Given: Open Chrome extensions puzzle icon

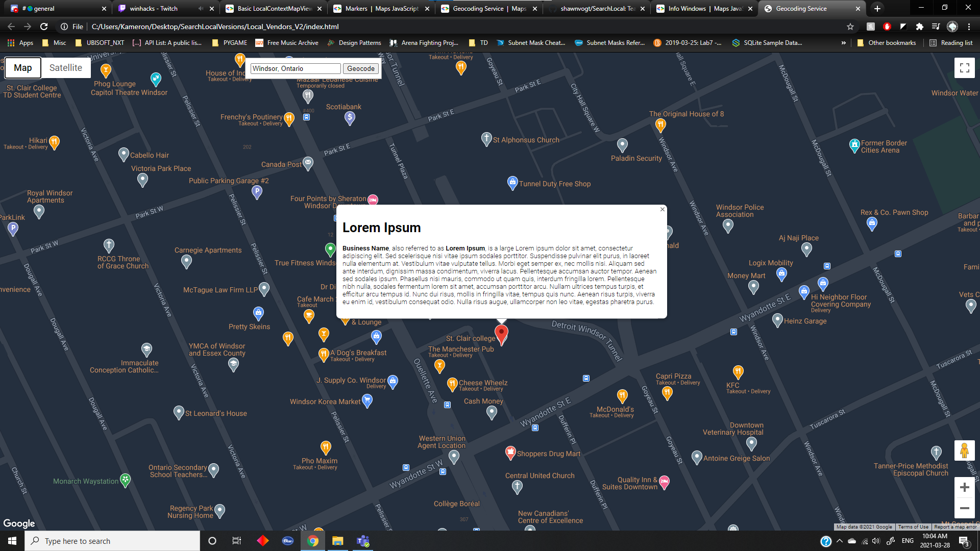Looking at the screenshot, I should [919, 27].
